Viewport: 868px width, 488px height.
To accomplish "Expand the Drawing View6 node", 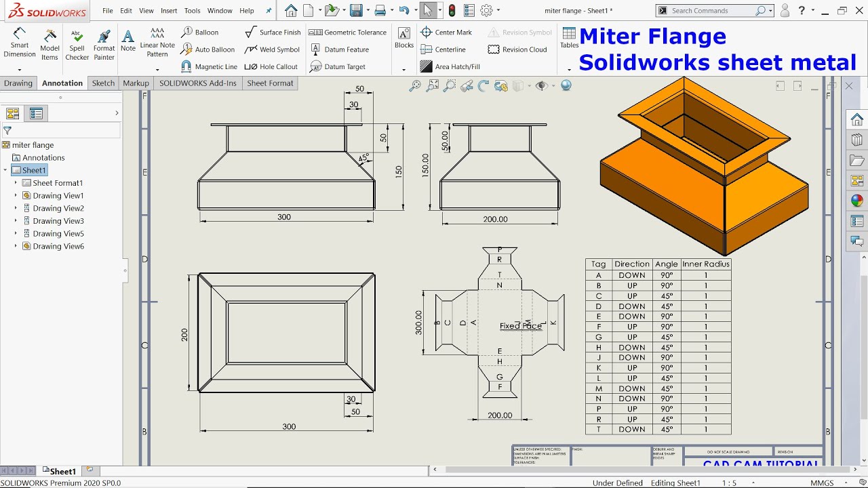I will 16,246.
